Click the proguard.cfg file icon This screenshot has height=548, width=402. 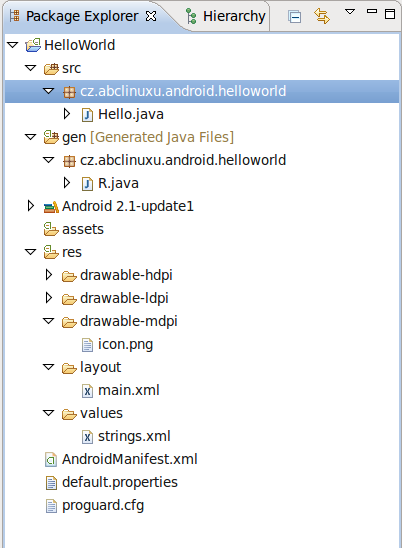coord(51,506)
